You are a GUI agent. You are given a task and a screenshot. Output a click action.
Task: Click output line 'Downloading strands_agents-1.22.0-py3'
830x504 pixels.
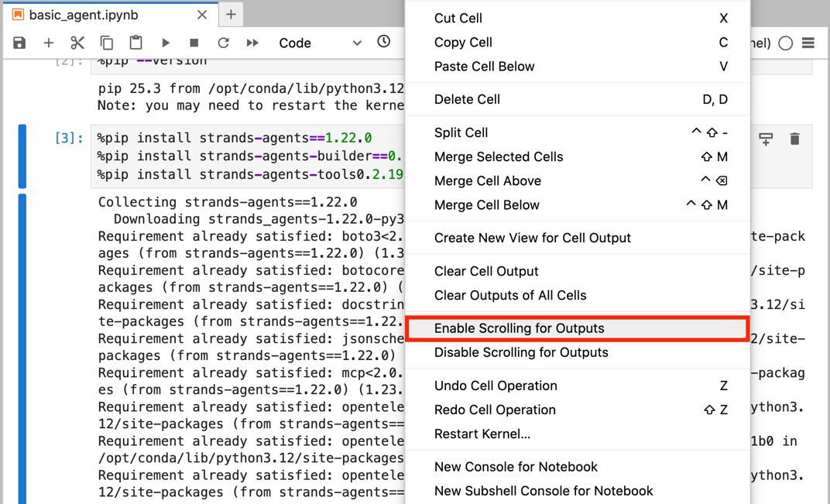pyautogui.click(x=259, y=218)
